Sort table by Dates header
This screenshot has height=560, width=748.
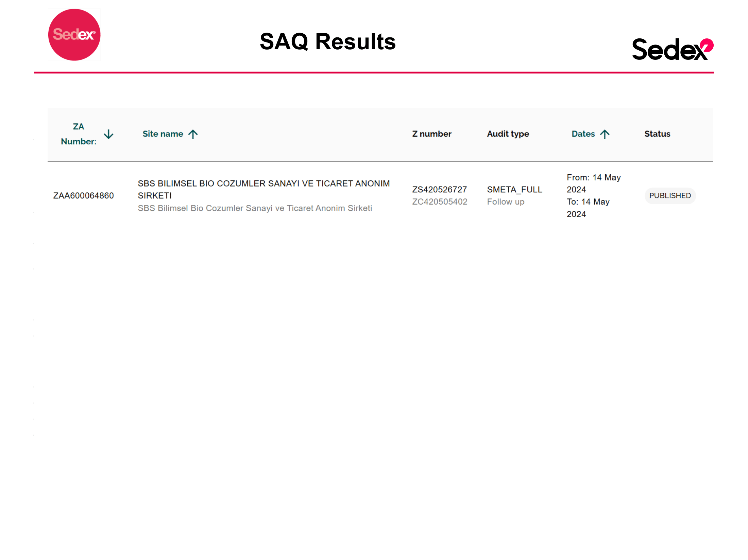(x=583, y=134)
